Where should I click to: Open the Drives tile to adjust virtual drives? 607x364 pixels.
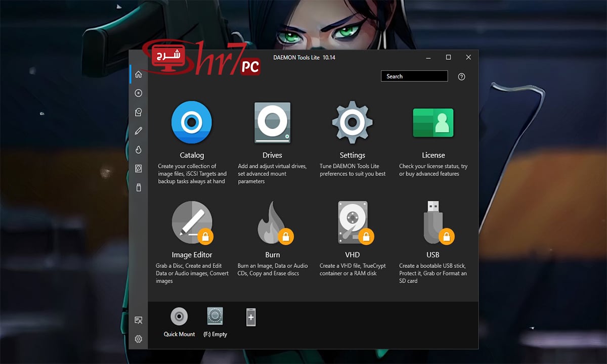click(272, 122)
